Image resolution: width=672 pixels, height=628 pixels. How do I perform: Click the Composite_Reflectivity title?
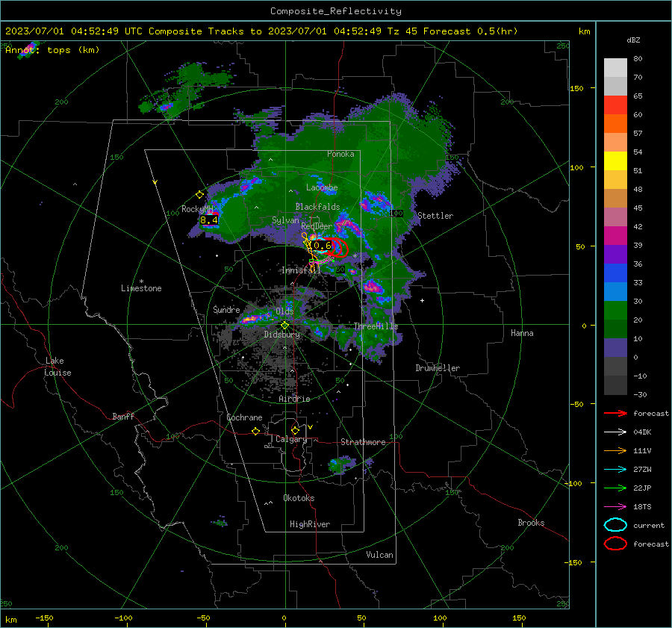336,11
